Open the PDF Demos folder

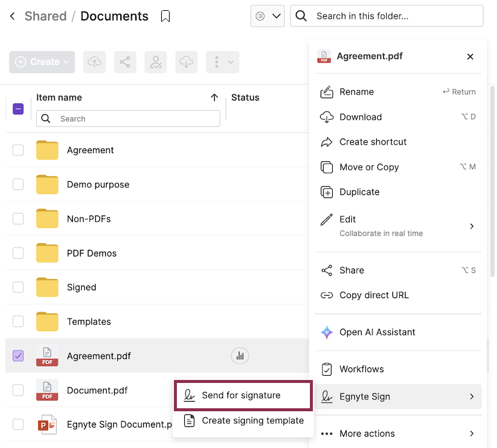[x=91, y=253]
